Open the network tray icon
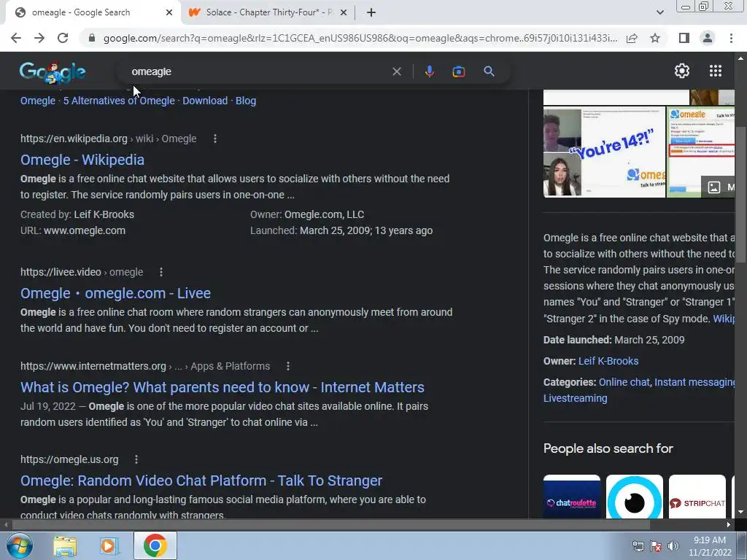This screenshot has height=560, width=747. pyautogui.click(x=638, y=546)
